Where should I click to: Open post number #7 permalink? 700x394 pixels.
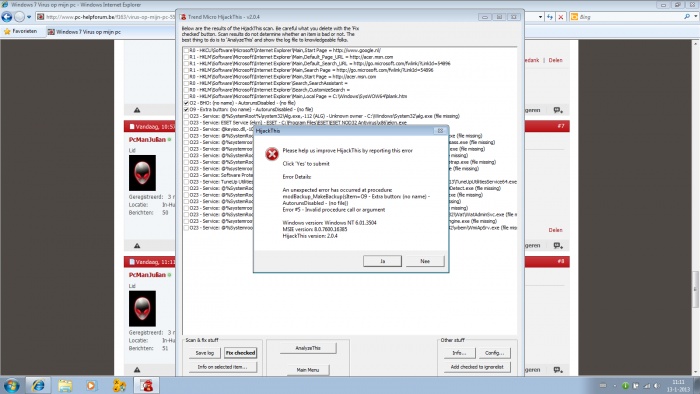pos(561,126)
